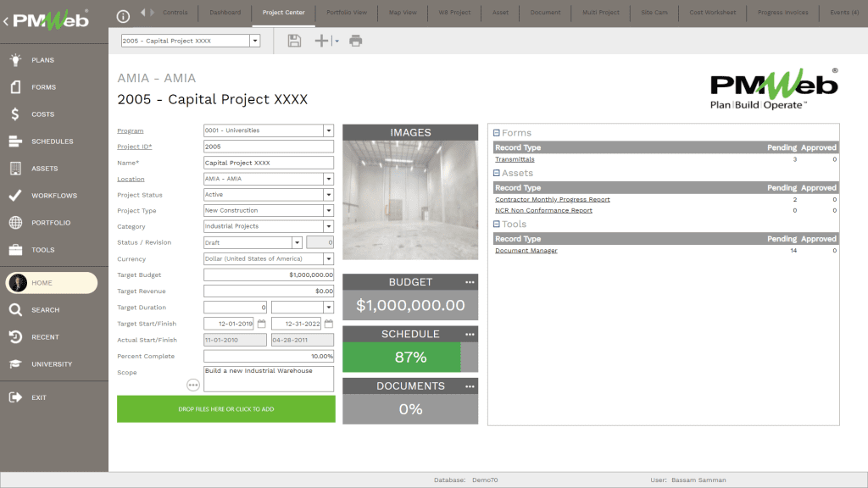This screenshot has height=488, width=868.
Task: Open the Project Type dropdown
Action: (x=329, y=211)
